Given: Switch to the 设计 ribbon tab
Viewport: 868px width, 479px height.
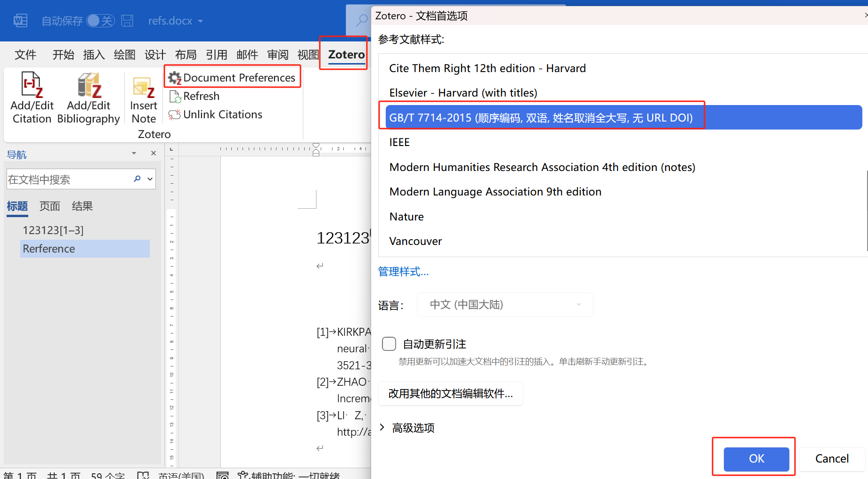Looking at the screenshot, I should point(155,55).
